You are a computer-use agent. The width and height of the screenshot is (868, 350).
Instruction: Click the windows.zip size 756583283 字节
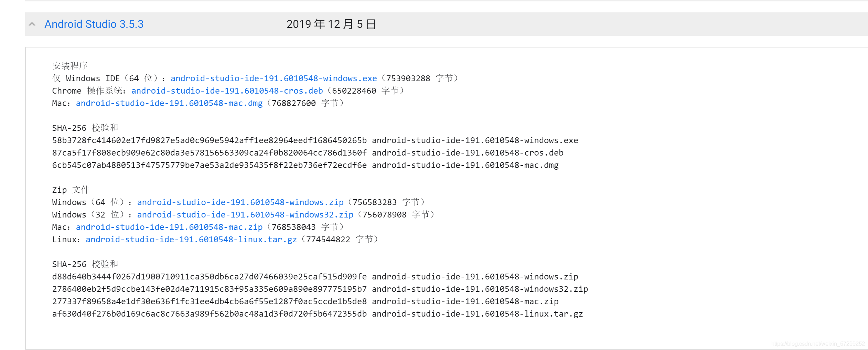pyautogui.click(x=386, y=202)
